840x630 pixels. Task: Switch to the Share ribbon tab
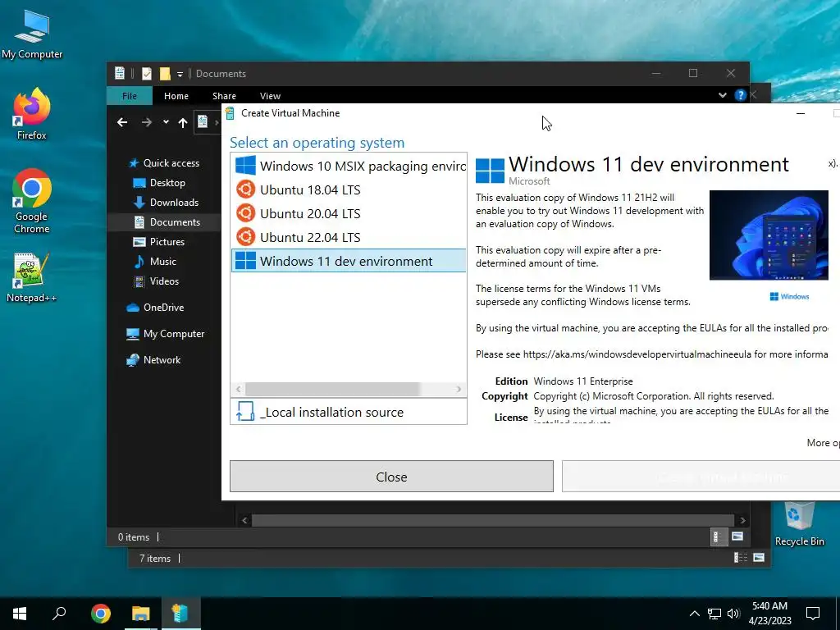click(x=224, y=96)
